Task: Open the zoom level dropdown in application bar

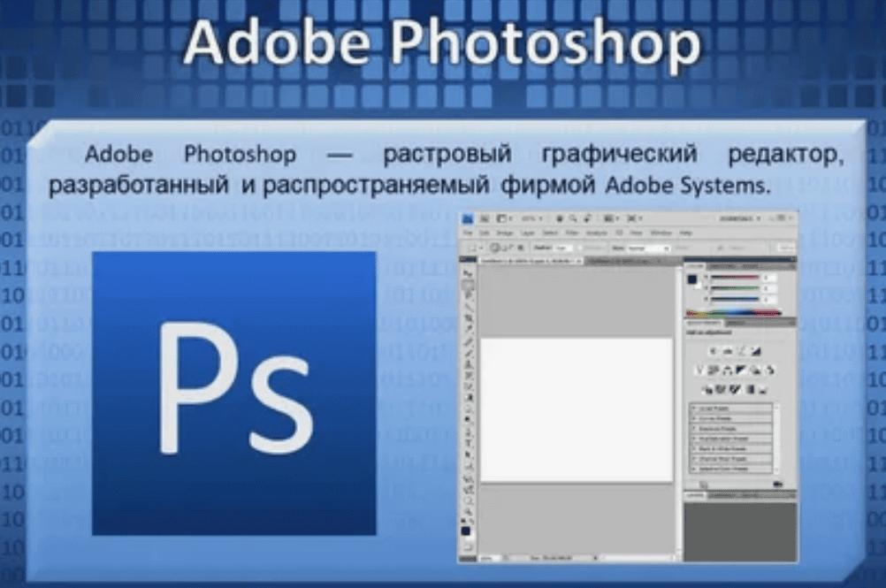Action: click(x=531, y=218)
